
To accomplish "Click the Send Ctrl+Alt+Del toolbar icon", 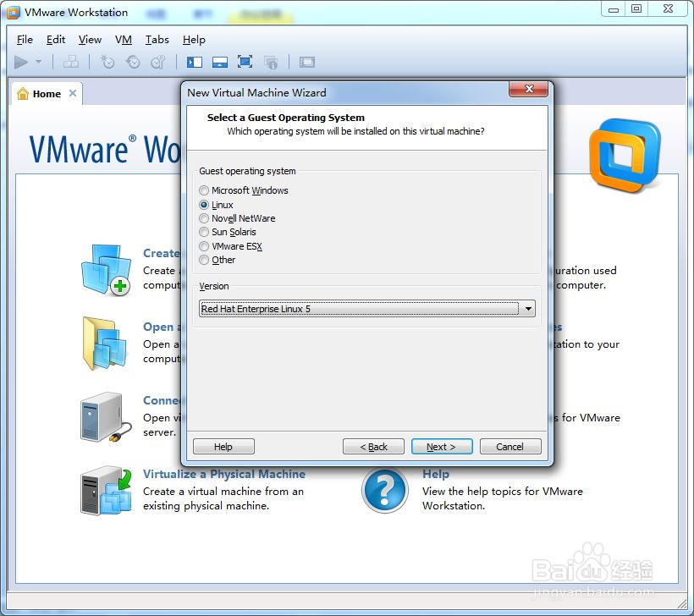I will [x=71, y=62].
